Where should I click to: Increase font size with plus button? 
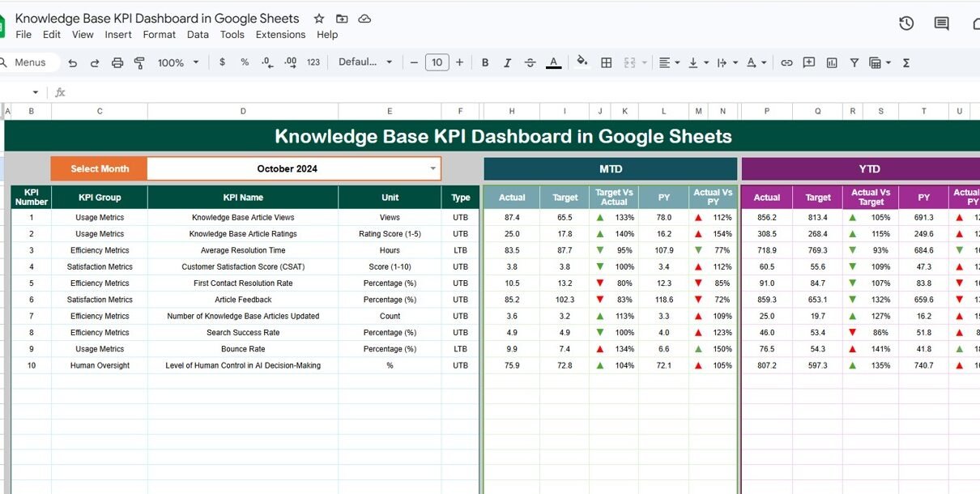pyautogui.click(x=460, y=62)
